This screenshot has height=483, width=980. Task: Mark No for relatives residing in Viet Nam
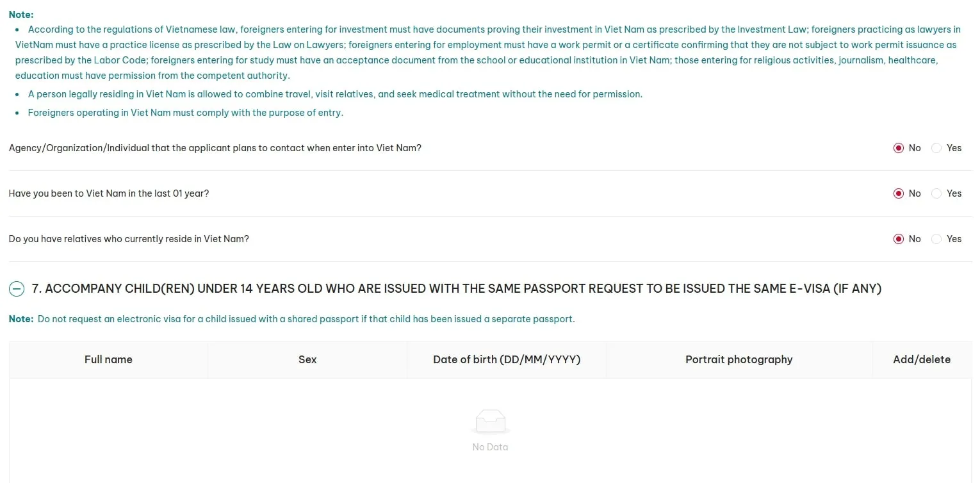(898, 239)
